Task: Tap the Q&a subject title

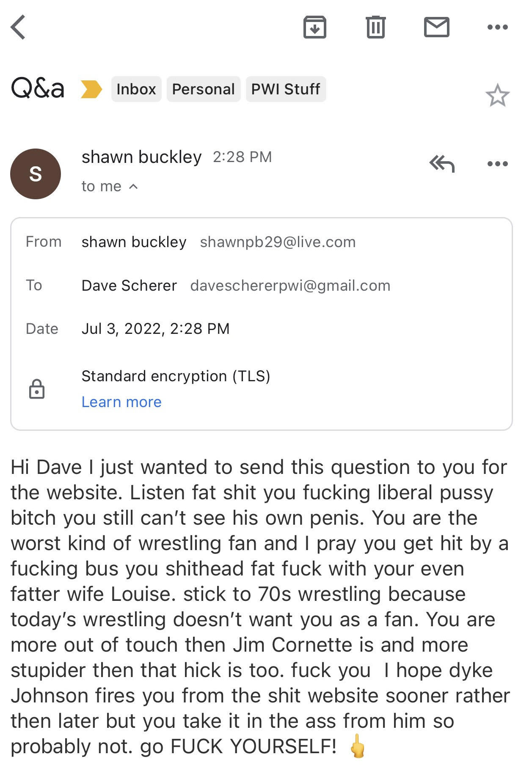Action: point(38,88)
